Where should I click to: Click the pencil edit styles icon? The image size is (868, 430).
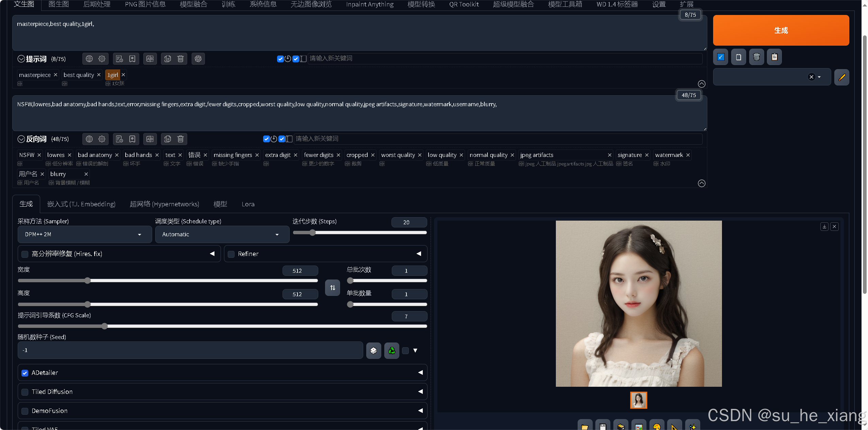(841, 77)
